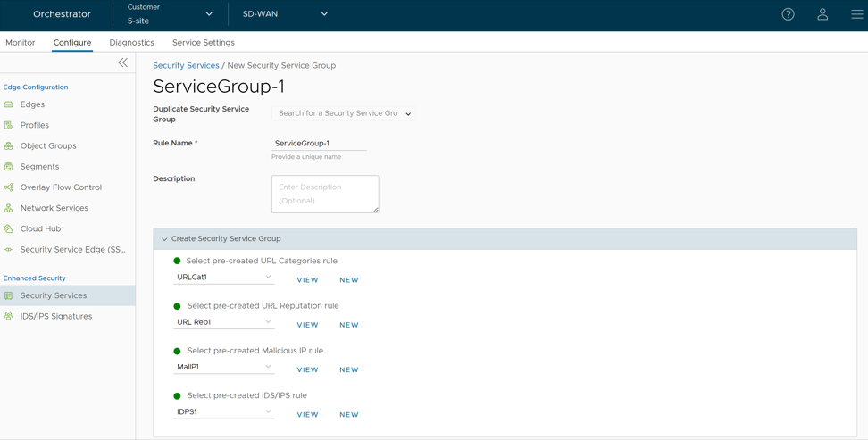Open the hamburger menu icon
The height and width of the screenshot is (440, 868).
856,14
